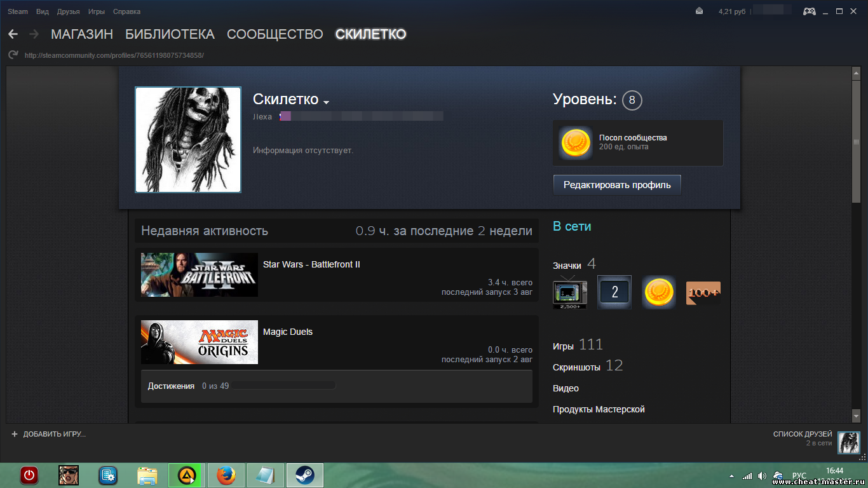The width and height of the screenshot is (868, 488).
Task: Open the БИБЛИОТЕКА tab
Action: point(170,34)
